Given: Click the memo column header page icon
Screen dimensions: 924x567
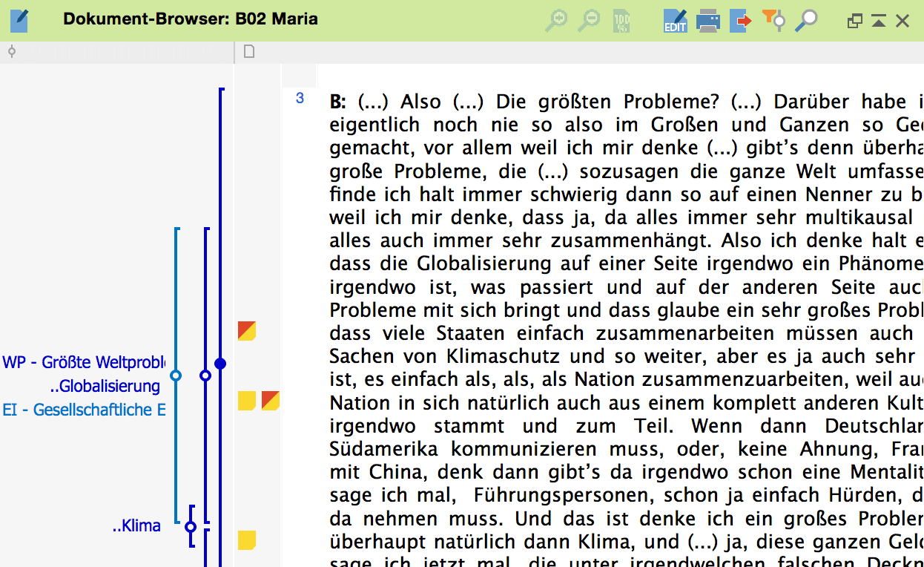Looking at the screenshot, I should click(x=249, y=52).
